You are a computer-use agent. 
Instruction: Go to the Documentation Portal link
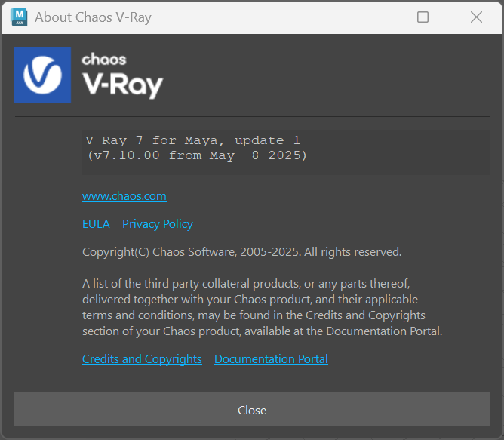click(x=271, y=359)
